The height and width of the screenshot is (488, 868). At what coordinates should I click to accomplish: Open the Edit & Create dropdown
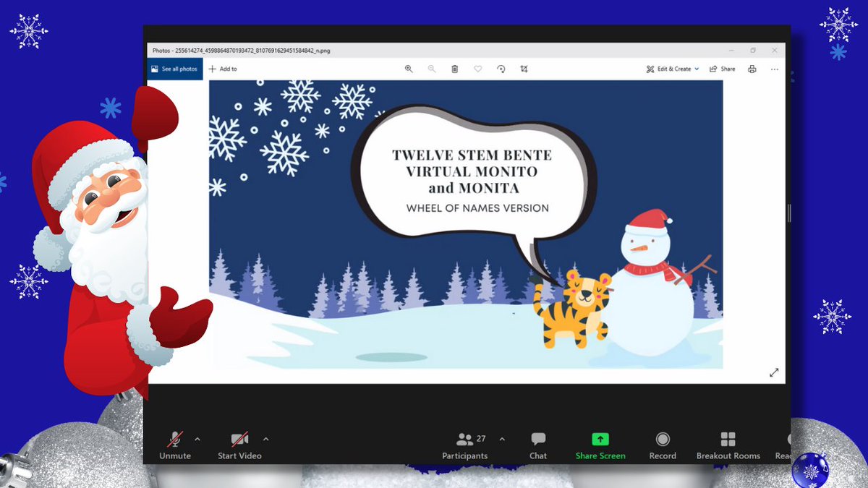pos(673,69)
